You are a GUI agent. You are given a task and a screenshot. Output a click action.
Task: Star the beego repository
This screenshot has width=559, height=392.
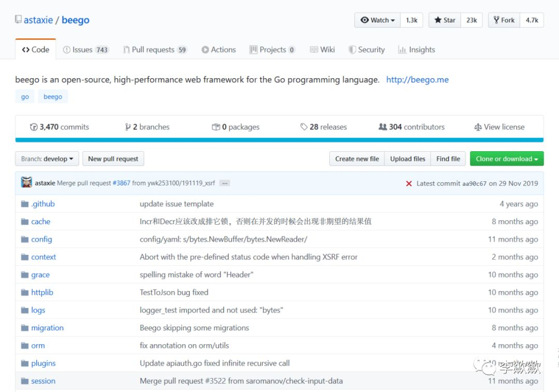click(x=445, y=20)
